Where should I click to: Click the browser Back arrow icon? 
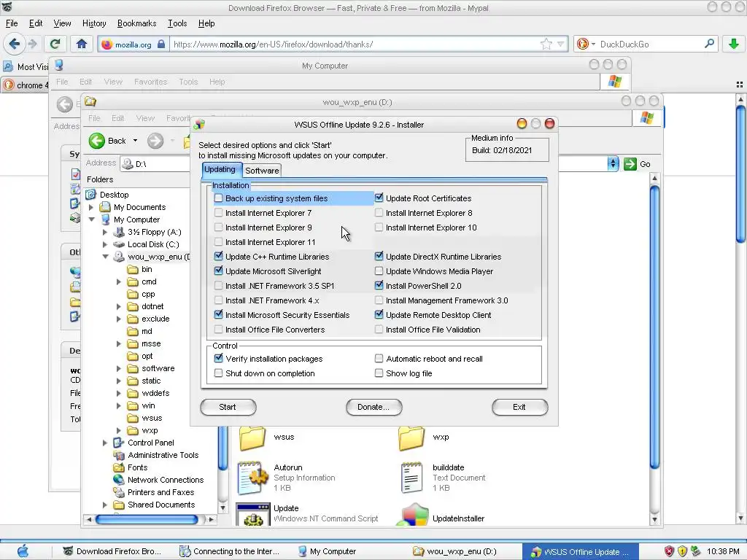(15, 44)
